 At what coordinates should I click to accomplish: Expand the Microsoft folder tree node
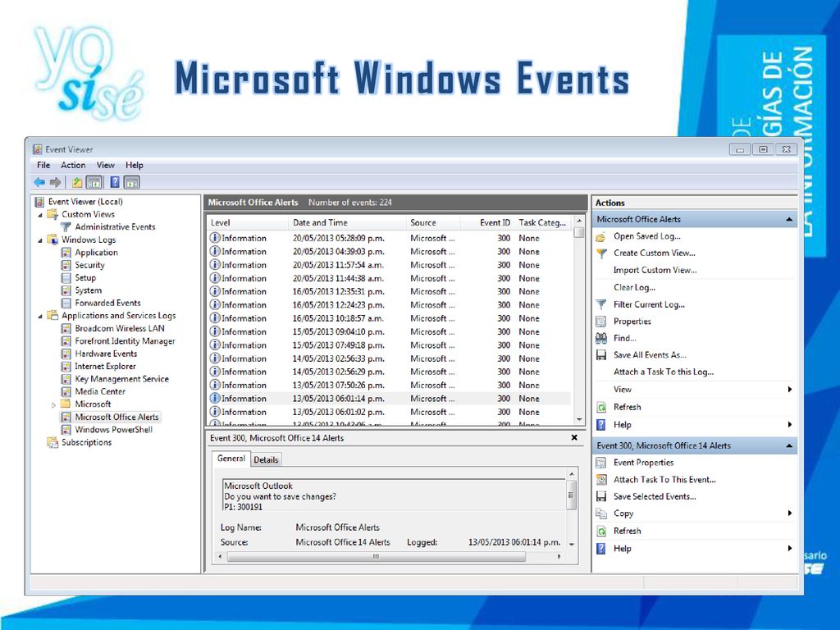53,405
